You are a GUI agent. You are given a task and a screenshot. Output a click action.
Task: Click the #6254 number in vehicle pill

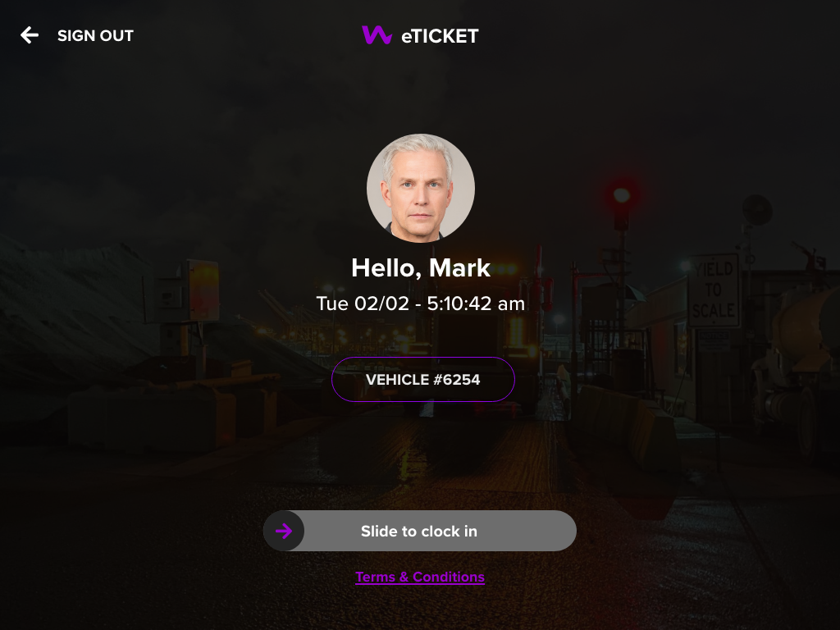[x=456, y=380]
